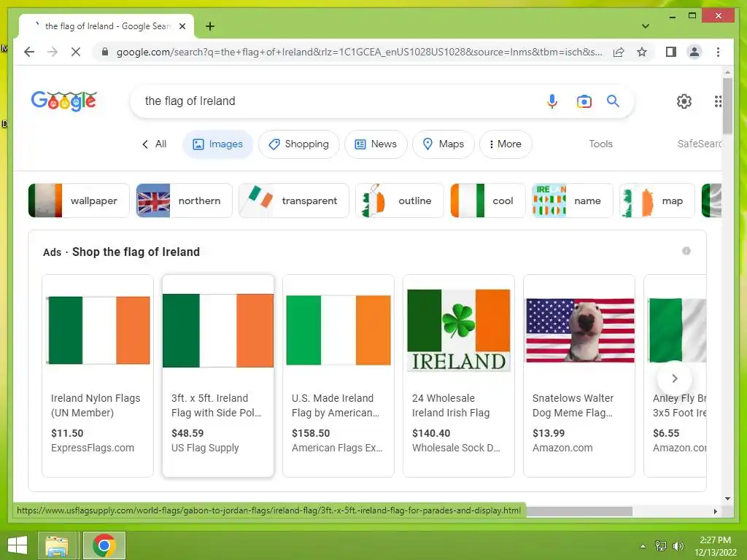Bookmark this page with the star
The width and height of the screenshot is (747, 560).
point(642,52)
